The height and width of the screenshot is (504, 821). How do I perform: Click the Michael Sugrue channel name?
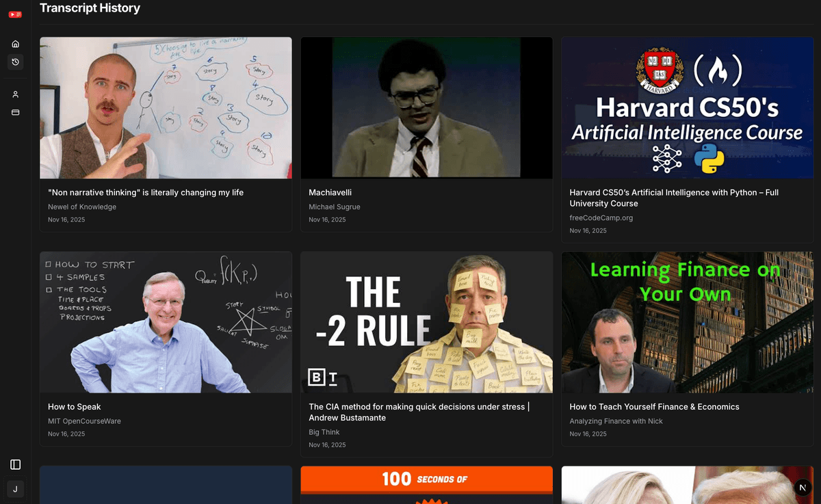(x=335, y=207)
